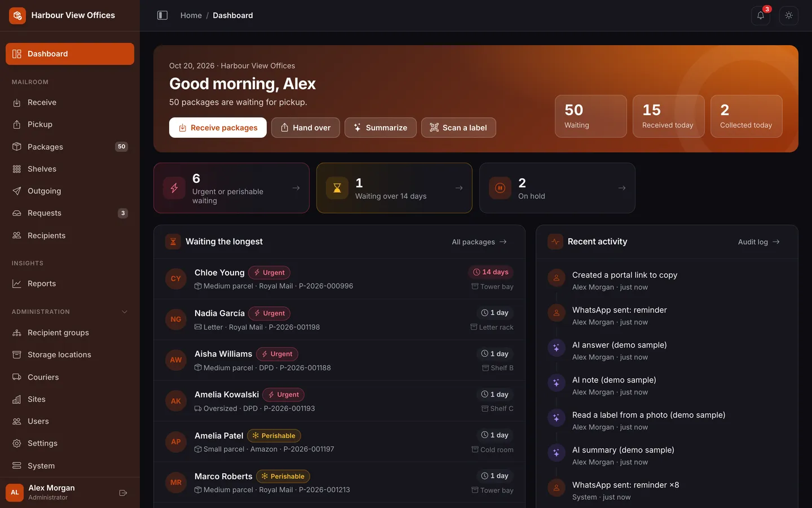The width and height of the screenshot is (812, 508).
Task: Click Scan a label button
Action: pyautogui.click(x=458, y=128)
